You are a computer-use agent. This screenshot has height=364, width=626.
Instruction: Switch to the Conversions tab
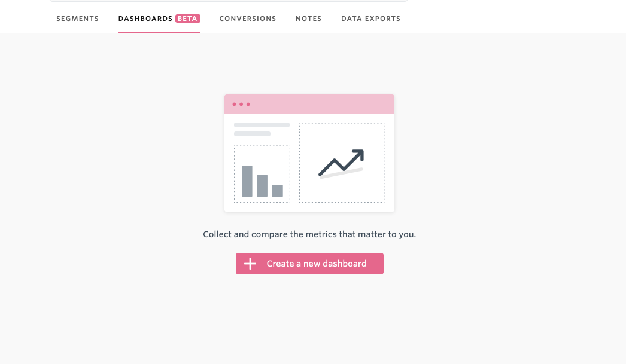[x=248, y=19]
